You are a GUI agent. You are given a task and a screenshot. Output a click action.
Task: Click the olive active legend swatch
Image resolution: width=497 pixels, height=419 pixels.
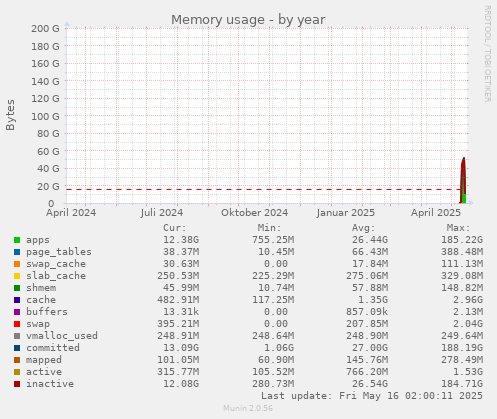(17, 372)
